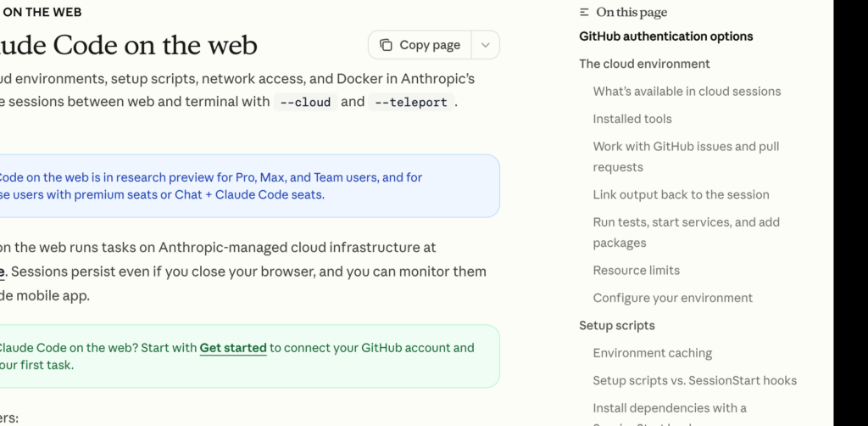Go to The cloud environment section
868x426 pixels.
click(x=644, y=64)
